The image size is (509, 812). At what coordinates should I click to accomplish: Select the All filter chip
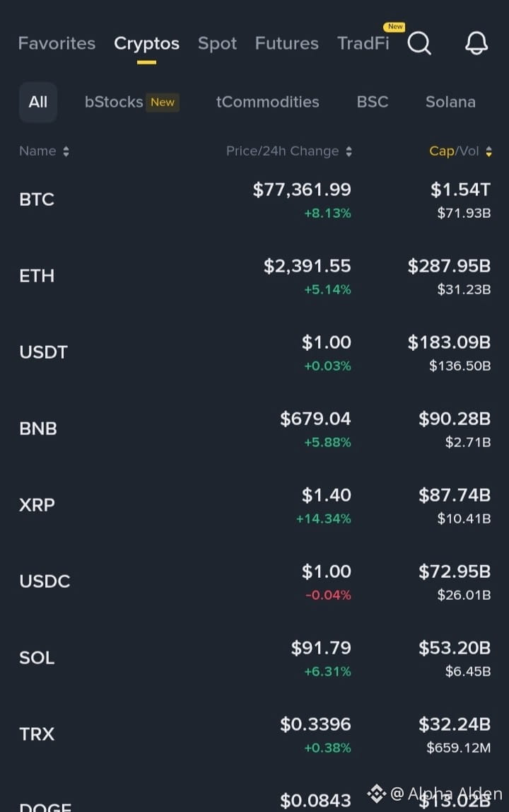pyautogui.click(x=37, y=102)
